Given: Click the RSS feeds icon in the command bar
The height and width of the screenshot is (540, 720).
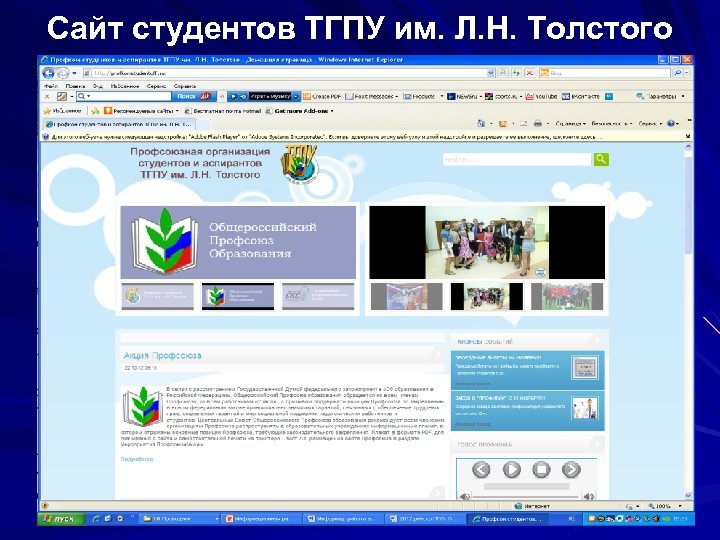Looking at the screenshot, I should (503, 123).
